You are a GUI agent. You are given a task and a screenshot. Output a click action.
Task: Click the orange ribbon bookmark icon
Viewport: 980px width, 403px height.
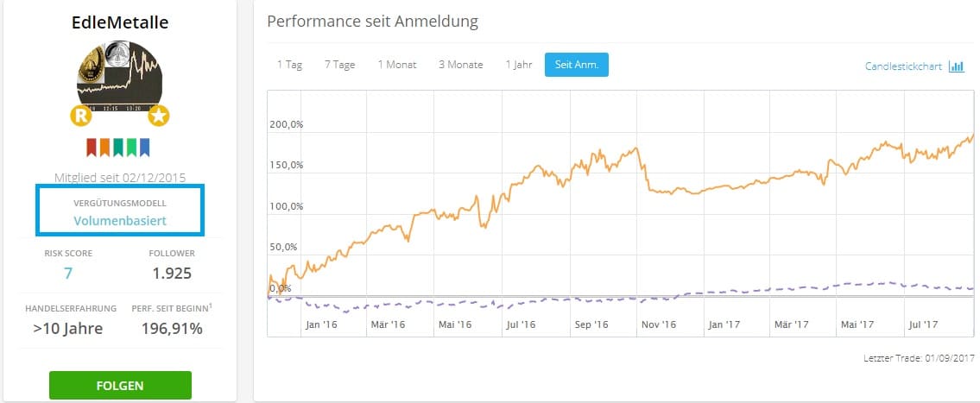pos(105,148)
